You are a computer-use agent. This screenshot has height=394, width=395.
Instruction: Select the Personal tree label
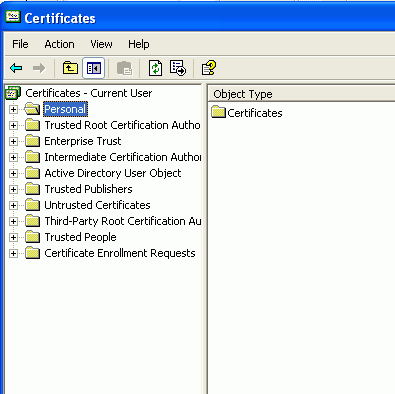click(x=65, y=109)
